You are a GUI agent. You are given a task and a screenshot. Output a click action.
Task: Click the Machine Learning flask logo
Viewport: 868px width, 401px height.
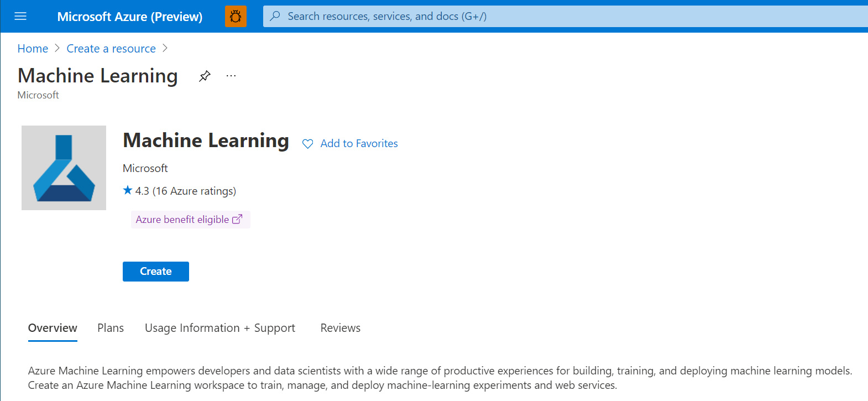(x=64, y=168)
